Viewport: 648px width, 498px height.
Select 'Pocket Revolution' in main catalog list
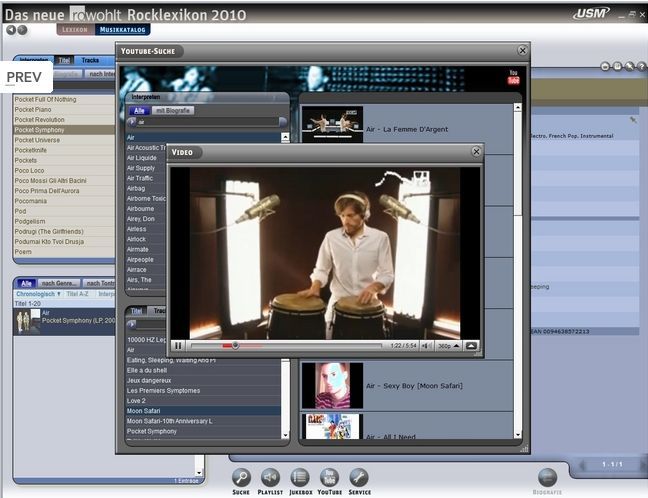coord(64,119)
